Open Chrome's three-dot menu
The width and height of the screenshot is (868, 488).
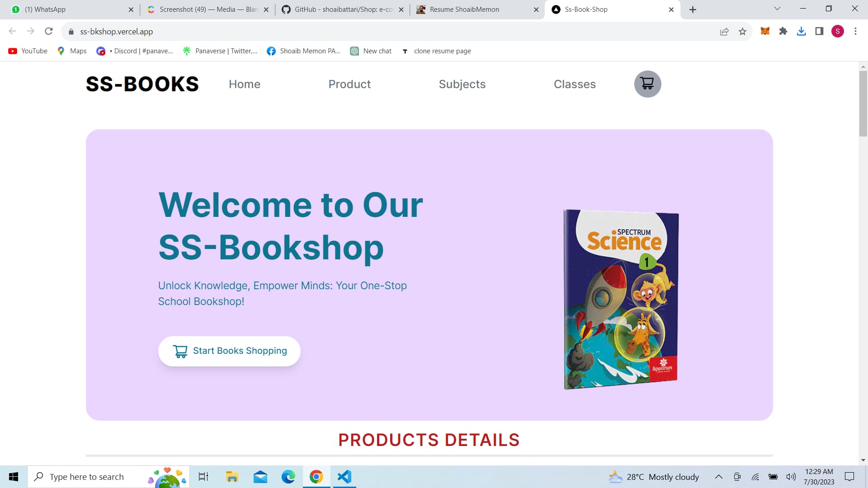pos(855,31)
